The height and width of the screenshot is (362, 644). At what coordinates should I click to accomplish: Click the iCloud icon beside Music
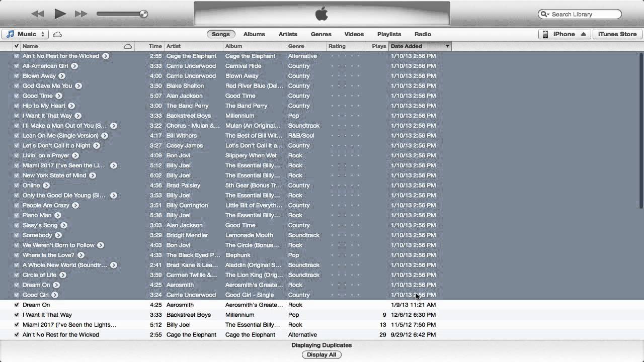pyautogui.click(x=57, y=34)
